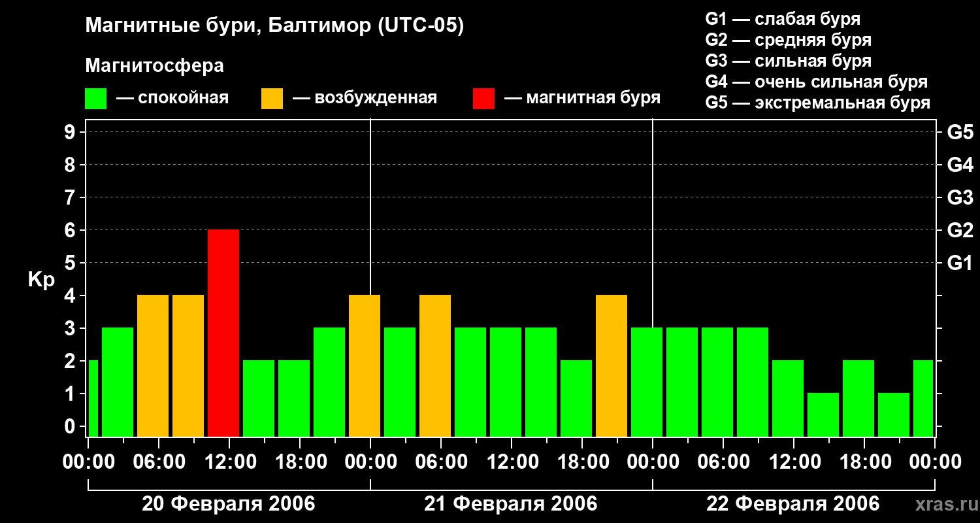Select orange bar after 18:00 on 21 February

(612, 365)
